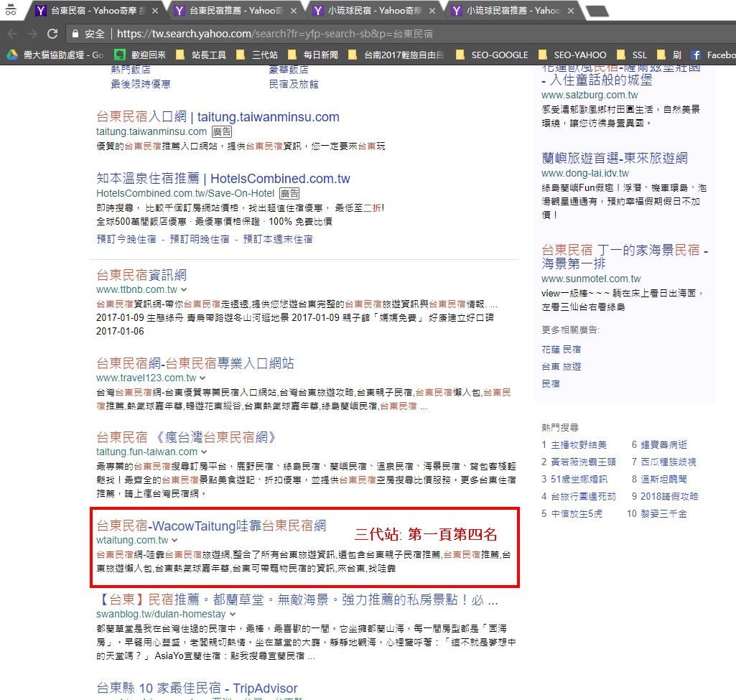Open trending search 51歲坐娜婚訊

coord(579,480)
